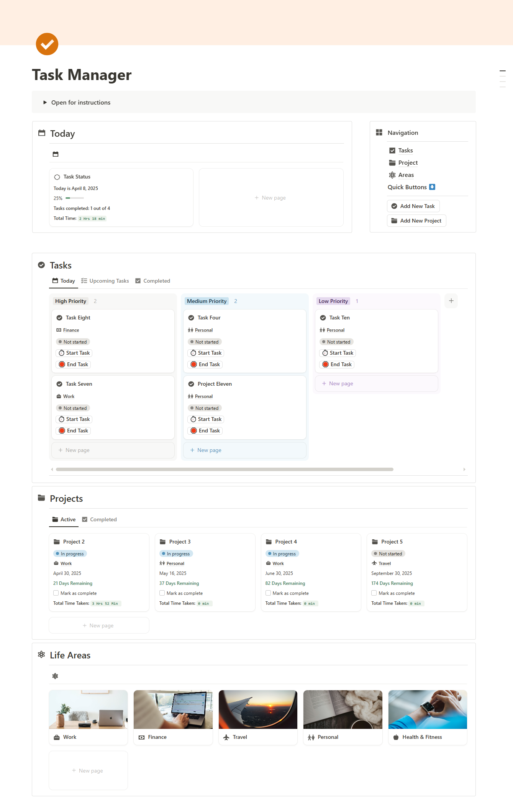Click the Task Status spinner icon
This screenshot has width=513, height=812.
point(57,177)
